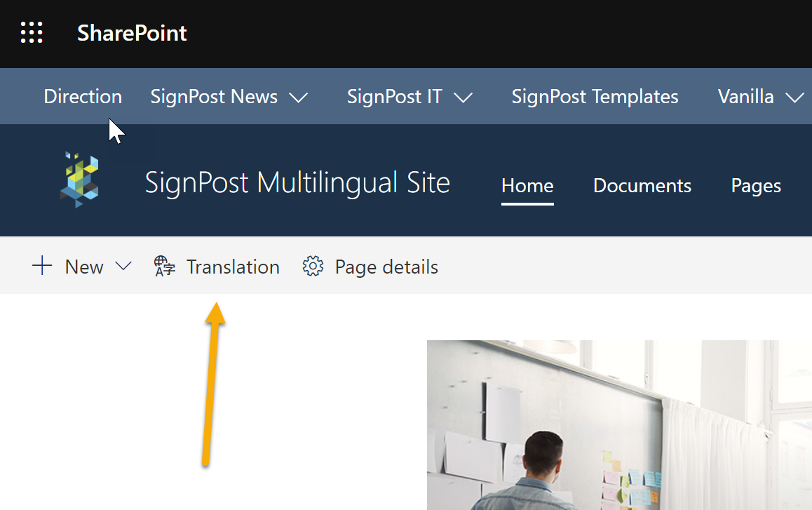This screenshot has width=812, height=510.
Task: Open the Pages tab
Action: click(756, 185)
